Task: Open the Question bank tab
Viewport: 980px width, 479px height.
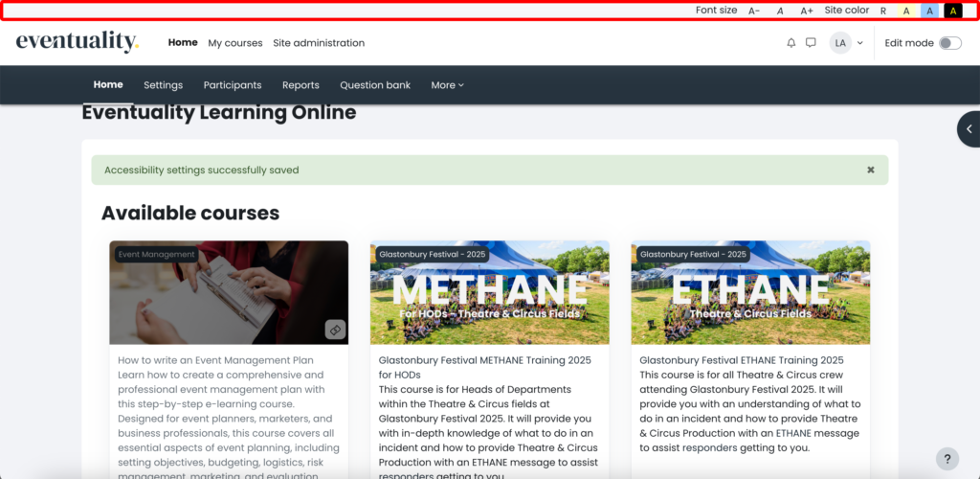Action: tap(375, 85)
